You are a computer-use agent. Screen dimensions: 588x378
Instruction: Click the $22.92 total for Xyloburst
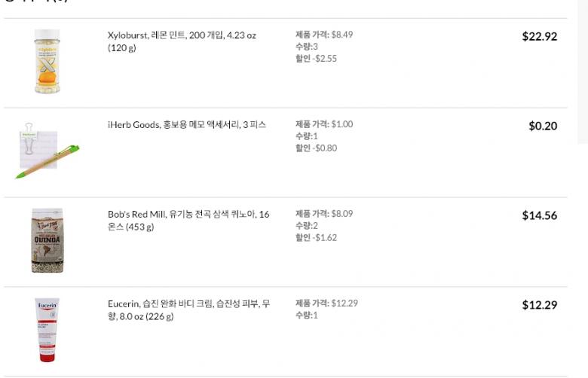point(539,36)
